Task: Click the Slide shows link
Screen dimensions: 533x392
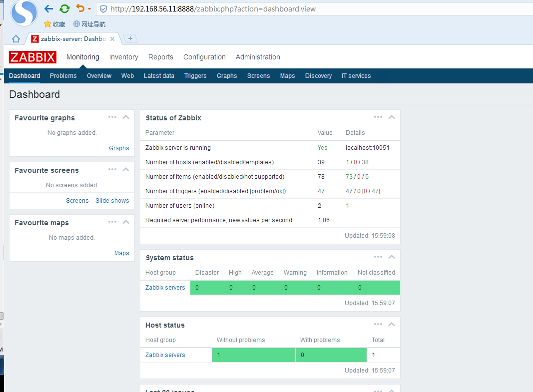Action: click(112, 200)
